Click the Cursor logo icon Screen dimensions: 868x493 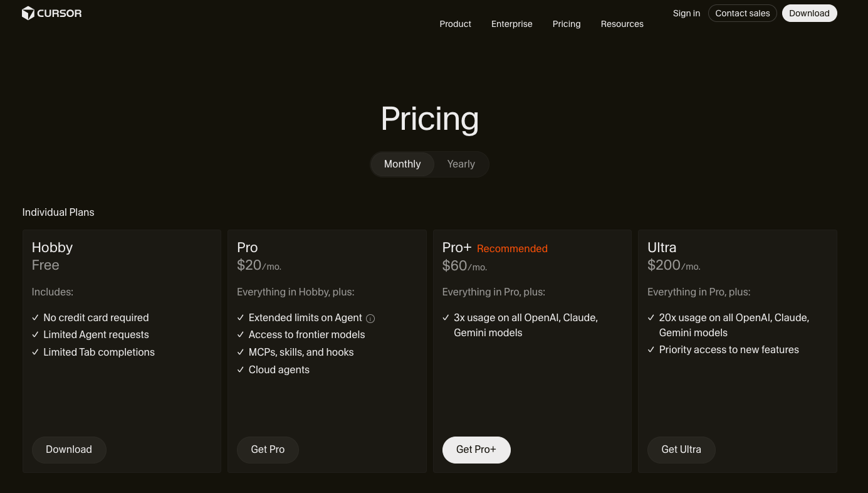pyautogui.click(x=28, y=13)
